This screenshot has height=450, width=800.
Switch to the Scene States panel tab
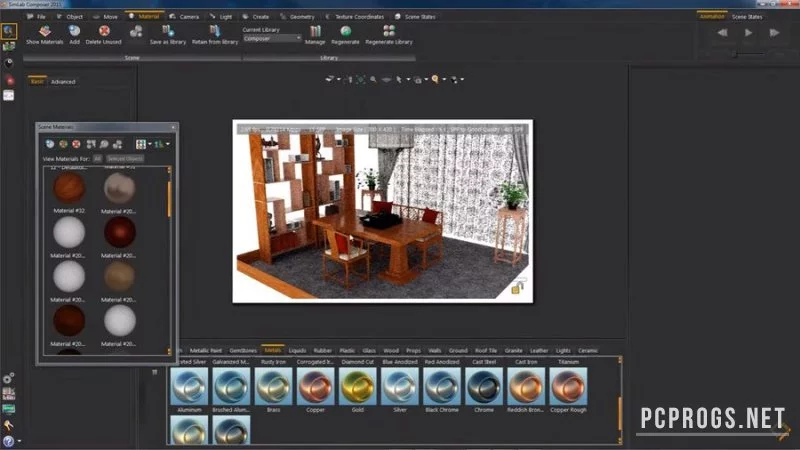[747, 17]
